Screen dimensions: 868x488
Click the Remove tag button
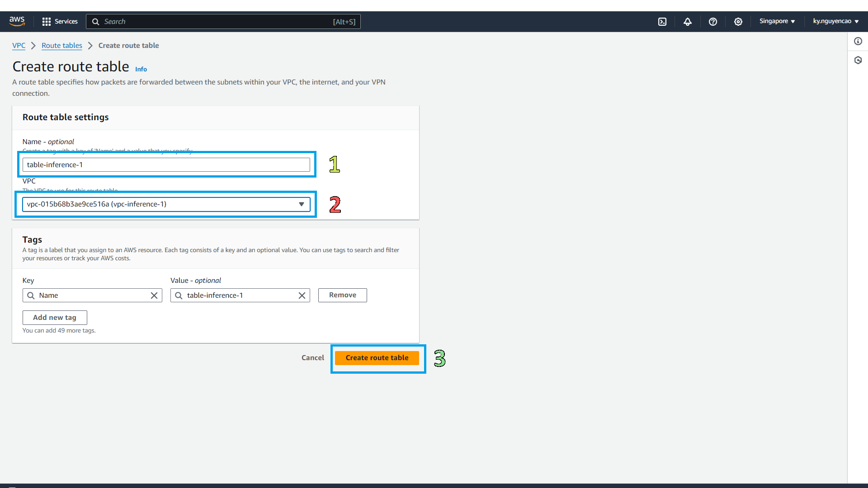(x=343, y=295)
